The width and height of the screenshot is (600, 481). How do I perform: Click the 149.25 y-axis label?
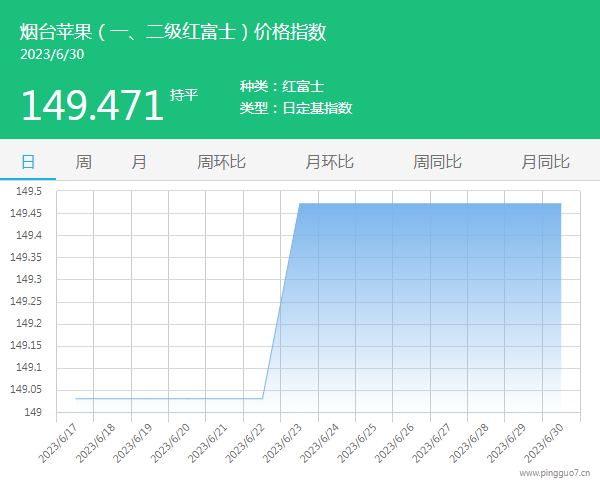click(x=25, y=301)
